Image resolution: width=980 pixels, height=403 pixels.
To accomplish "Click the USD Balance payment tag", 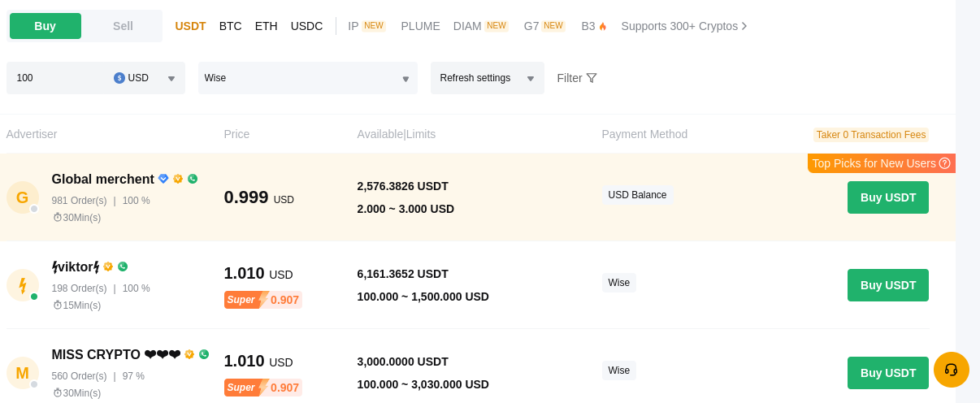I will pyautogui.click(x=637, y=195).
